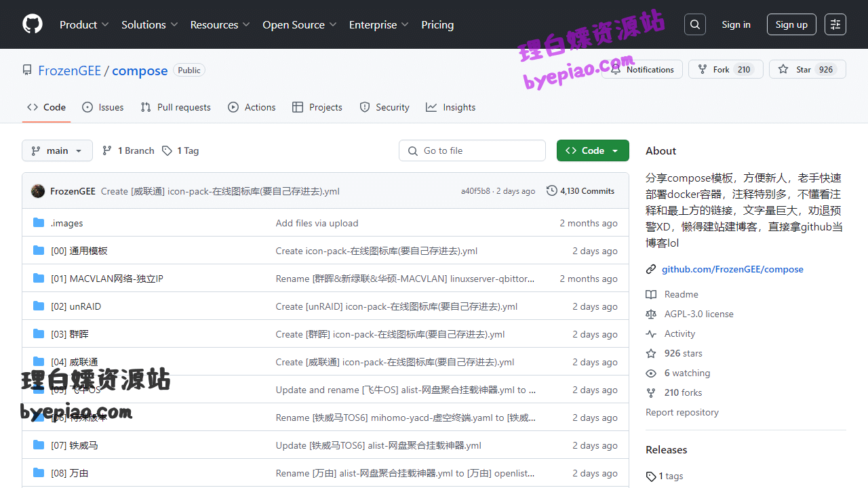Expand the Product menu
The height and width of the screenshot is (488, 868).
[x=84, y=24]
